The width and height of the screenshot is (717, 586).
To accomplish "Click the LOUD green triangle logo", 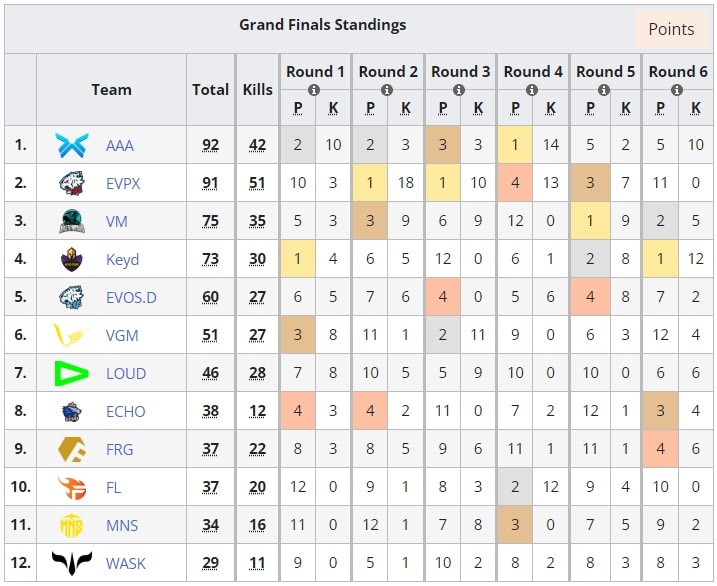I will 71,373.
